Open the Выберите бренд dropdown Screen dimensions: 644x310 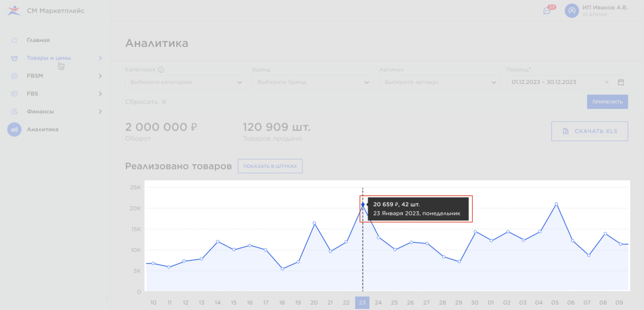(x=313, y=82)
